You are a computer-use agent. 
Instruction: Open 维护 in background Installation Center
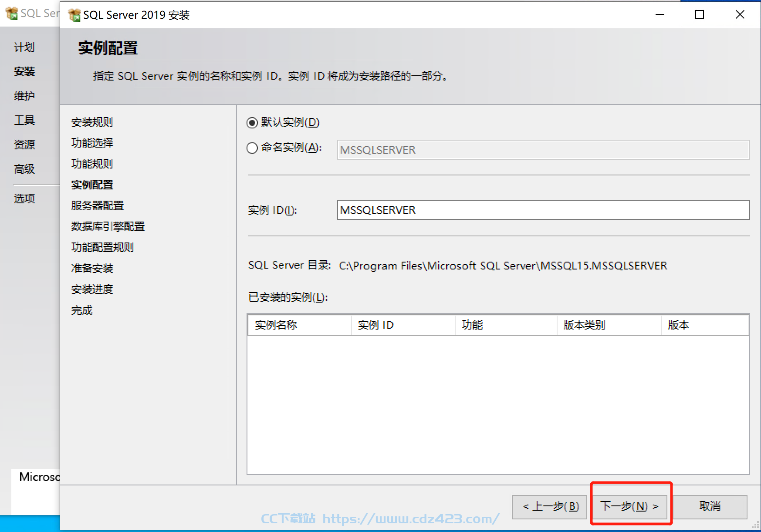point(24,96)
